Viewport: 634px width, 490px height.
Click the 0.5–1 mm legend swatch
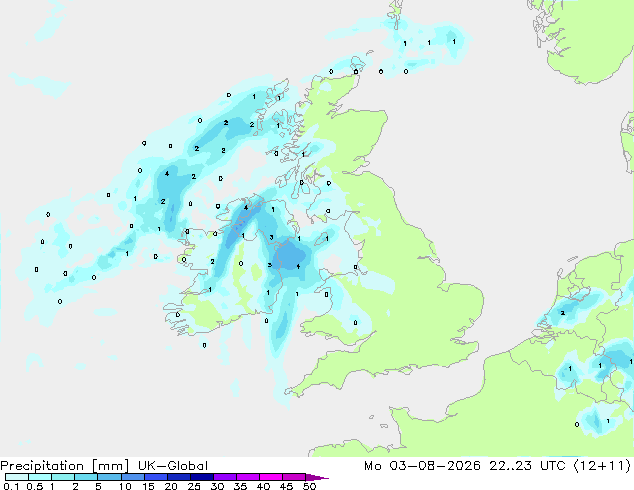(x=40, y=477)
